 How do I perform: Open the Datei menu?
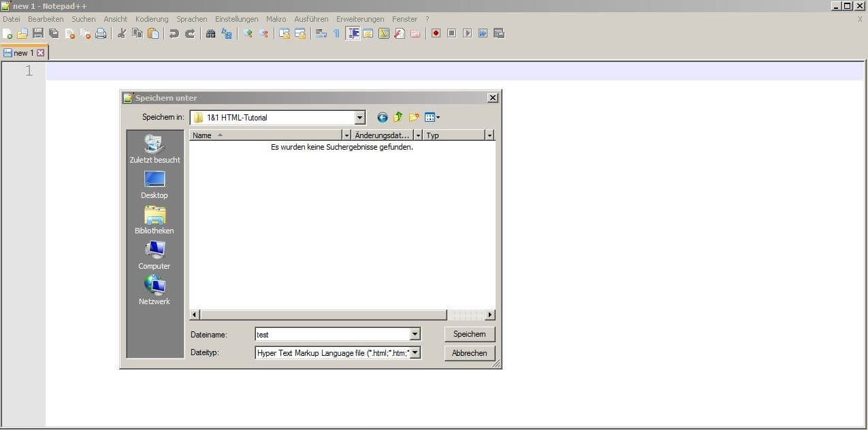12,19
